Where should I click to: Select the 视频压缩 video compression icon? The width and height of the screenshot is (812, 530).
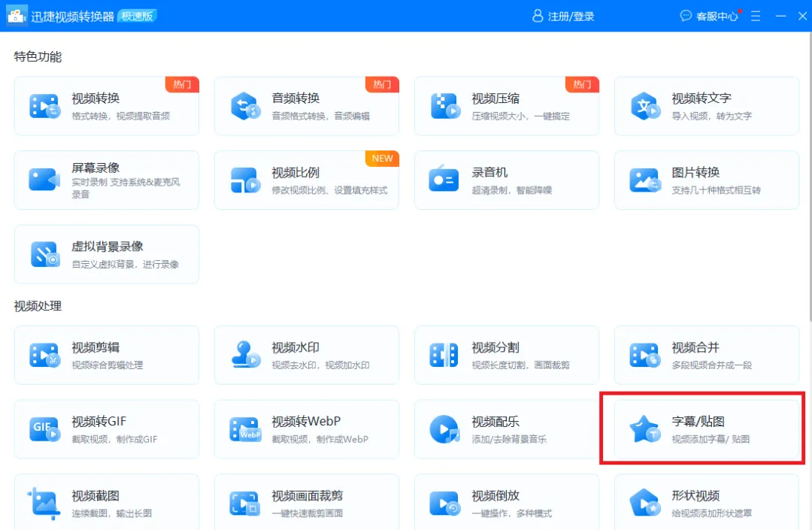(445, 106)
